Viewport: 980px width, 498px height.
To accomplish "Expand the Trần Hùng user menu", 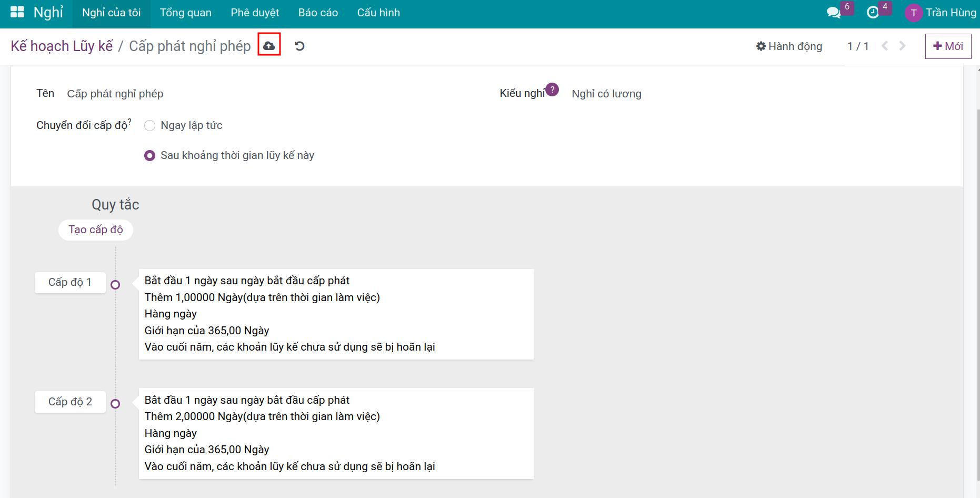I will click(941, 13).
